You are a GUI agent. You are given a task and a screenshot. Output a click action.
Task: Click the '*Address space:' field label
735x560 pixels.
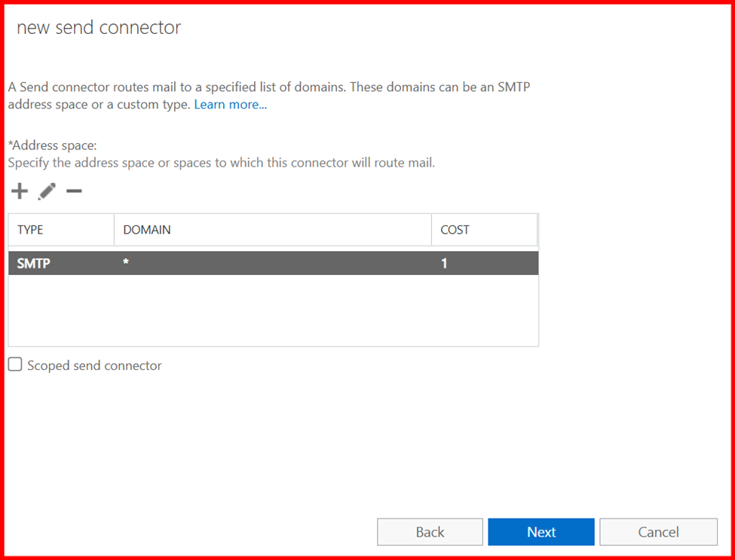pyautogui.click(x=53, y=145)
